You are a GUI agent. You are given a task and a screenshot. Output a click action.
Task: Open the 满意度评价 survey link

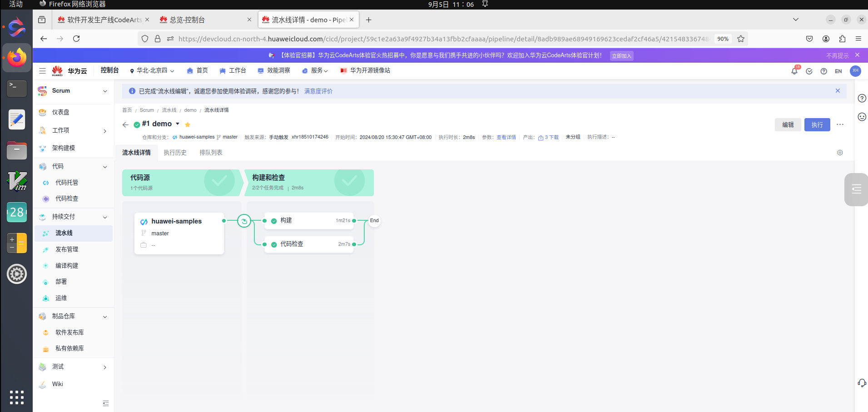318,91
